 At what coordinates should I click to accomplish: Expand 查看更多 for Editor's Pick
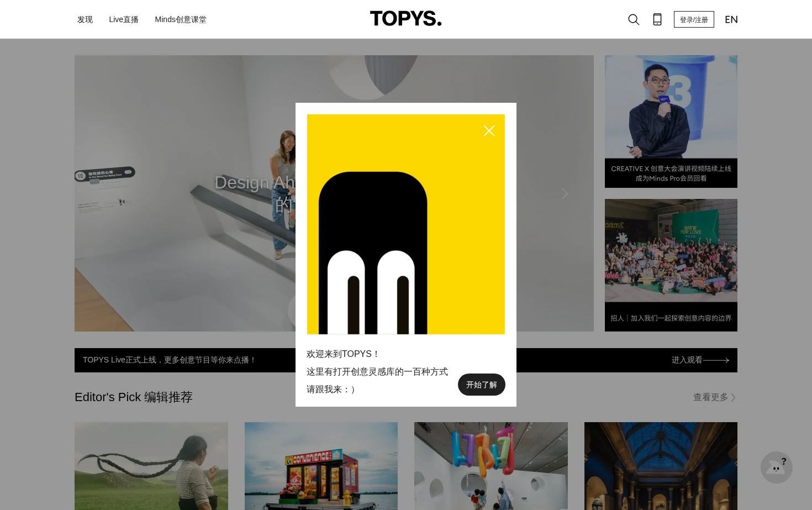714,397
